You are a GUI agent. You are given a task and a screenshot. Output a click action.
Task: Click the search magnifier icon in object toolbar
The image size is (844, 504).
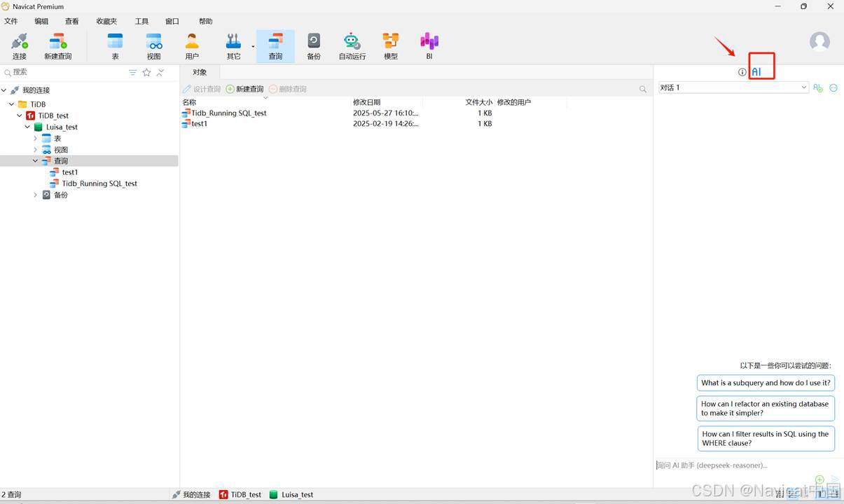643,89
